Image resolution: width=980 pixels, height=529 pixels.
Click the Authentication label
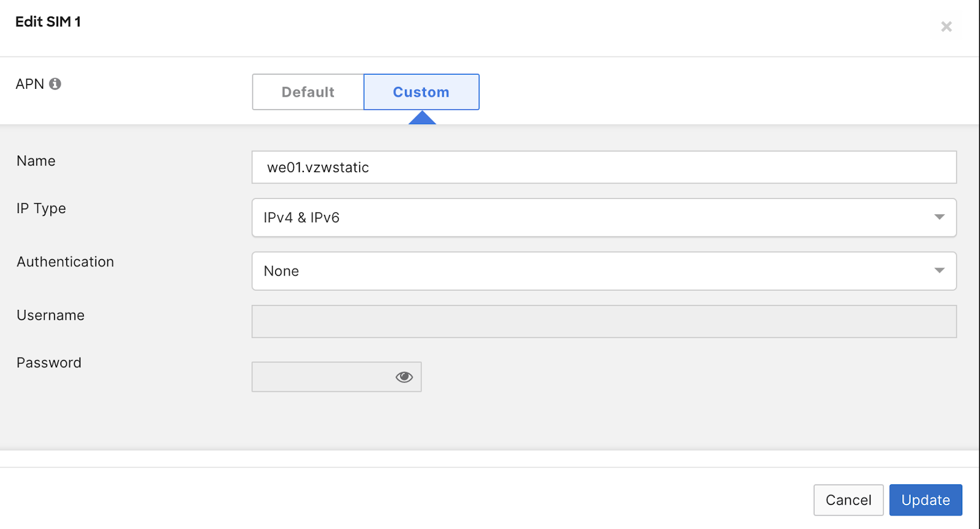click(65, 262)
